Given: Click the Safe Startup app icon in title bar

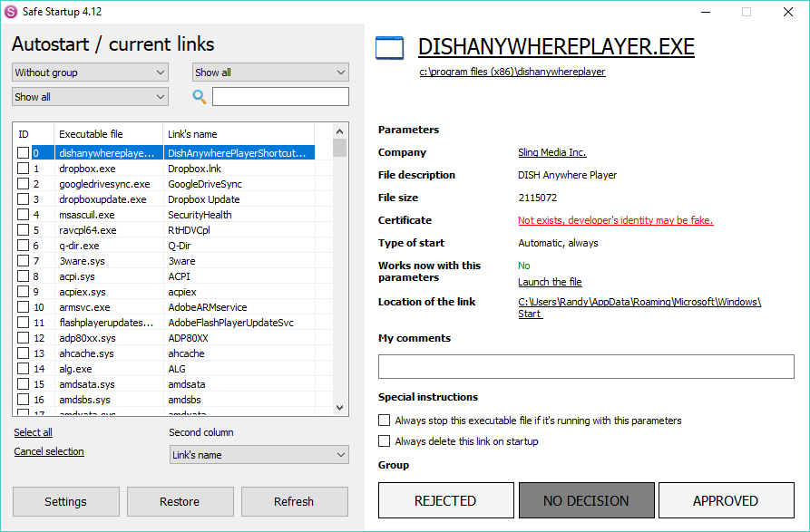Looking at the screenshot, I should (10, 12).
